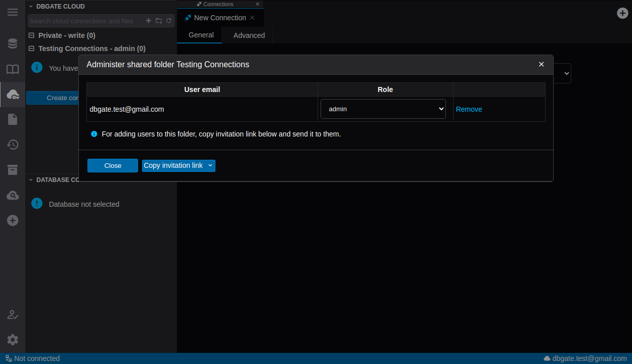
Task: Click the settings gear icon
Action: click(13, 340)
